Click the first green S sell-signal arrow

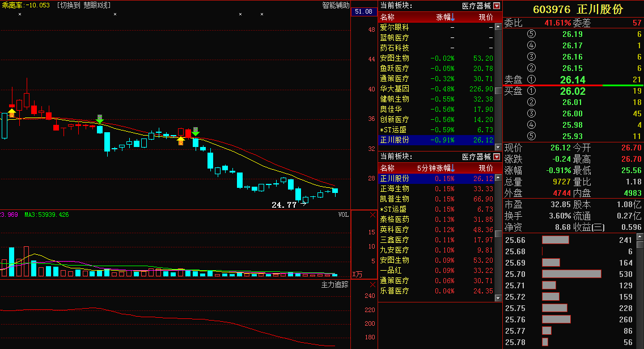tap(100, 119)
